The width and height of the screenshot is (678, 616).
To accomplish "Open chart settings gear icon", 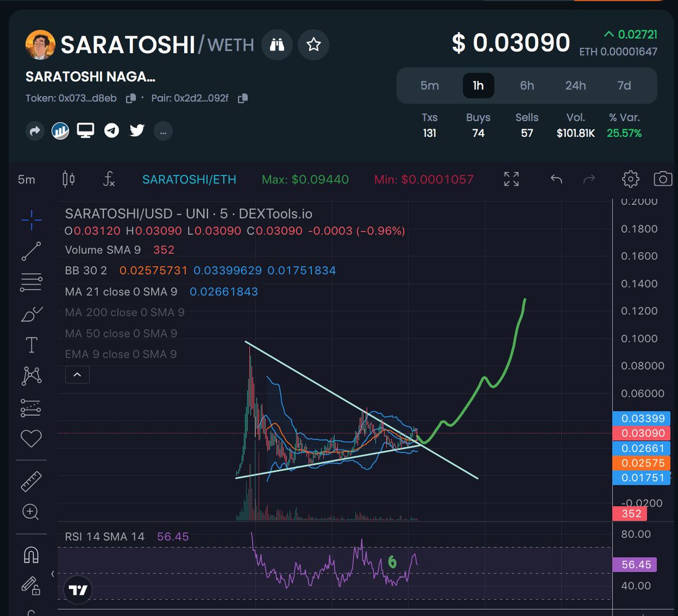I will (x=630, y=179).
